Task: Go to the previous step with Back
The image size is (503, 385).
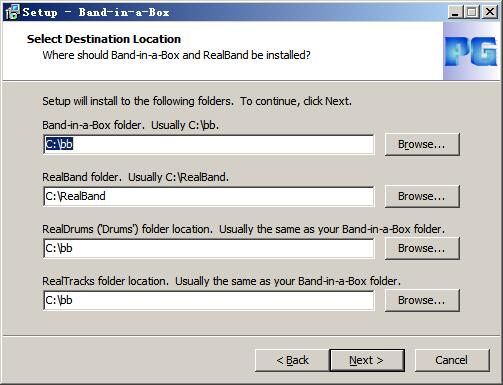Action: 292,360
